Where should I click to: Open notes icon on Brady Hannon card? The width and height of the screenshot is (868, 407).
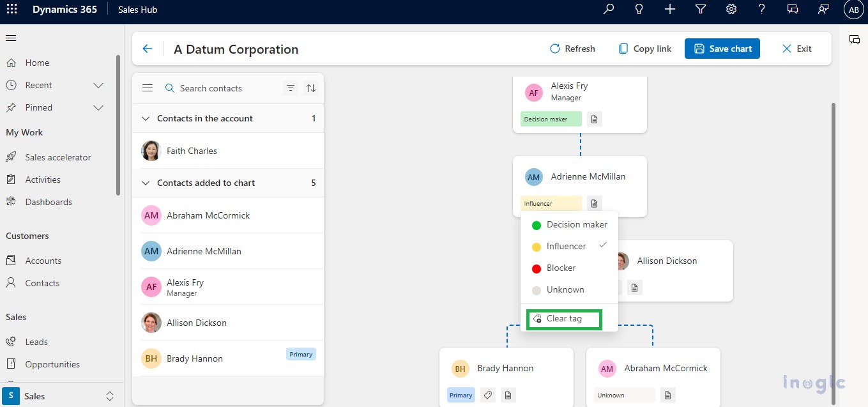coord(508,395)
